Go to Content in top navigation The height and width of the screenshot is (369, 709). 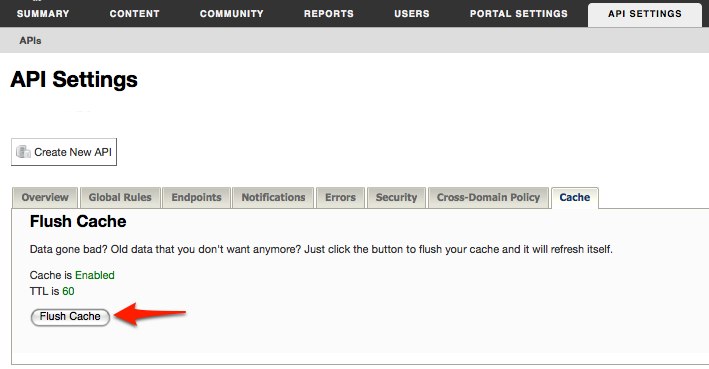[x=134, y=14]
